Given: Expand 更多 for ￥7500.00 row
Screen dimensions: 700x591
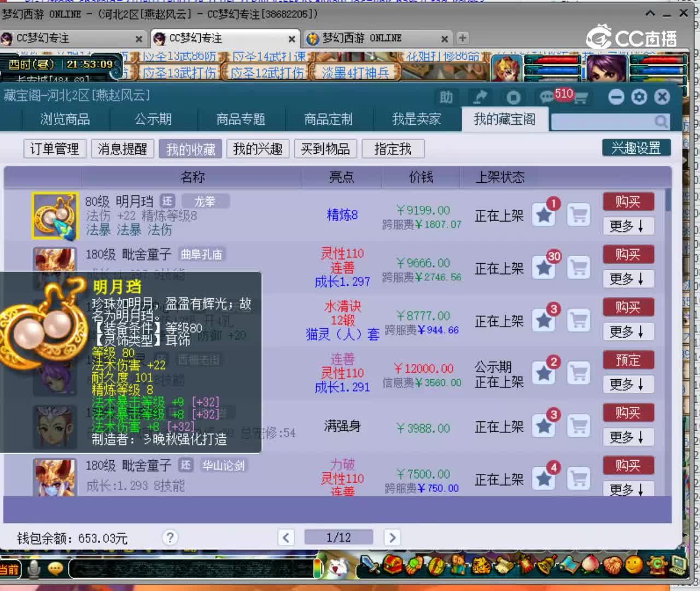Looking at the screenshot, I should [628, 489].
